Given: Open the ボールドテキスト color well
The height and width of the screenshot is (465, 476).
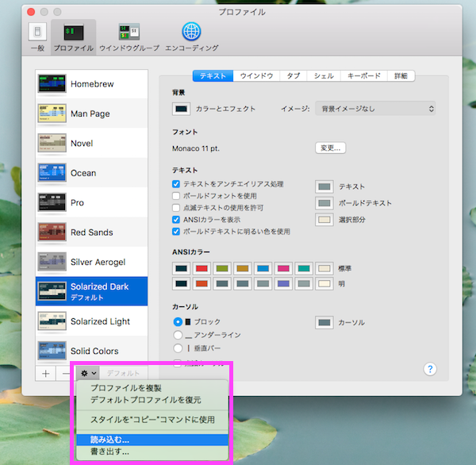Looking at the screenshot, I should click(324, 203).
